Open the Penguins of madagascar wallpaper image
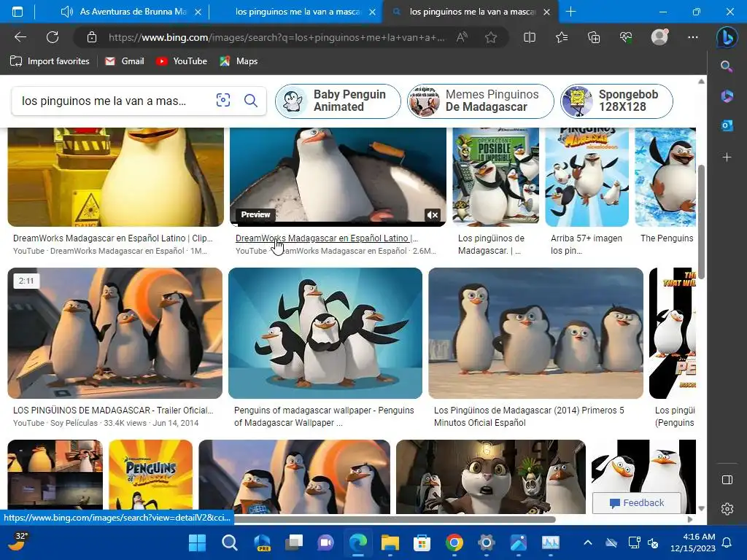The width and height of the screenshot is (747, 560). [x=325, y=332]
